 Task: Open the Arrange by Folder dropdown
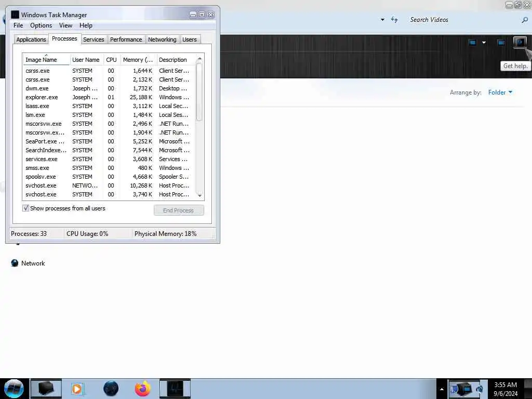point(500,92)
